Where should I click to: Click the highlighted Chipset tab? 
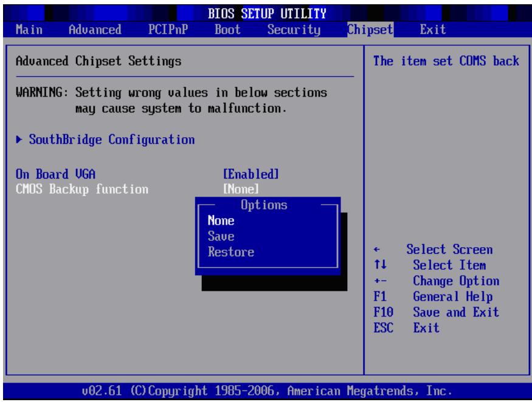tap(370, 30)
